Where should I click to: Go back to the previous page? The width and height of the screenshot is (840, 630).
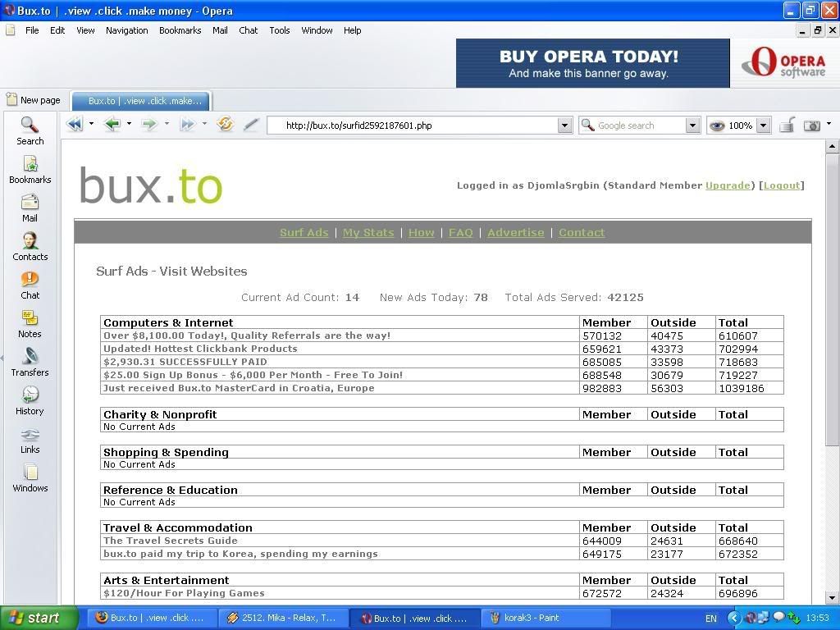tap(112, 125)
